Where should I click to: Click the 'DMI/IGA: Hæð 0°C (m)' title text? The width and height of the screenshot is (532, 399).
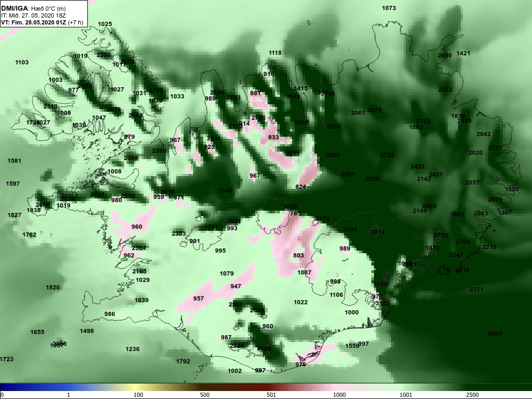(x=33, y=9)
